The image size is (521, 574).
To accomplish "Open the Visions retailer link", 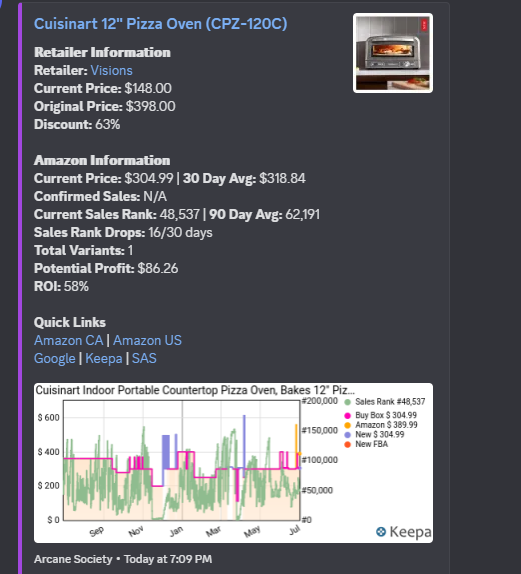I will coord(111,70).
